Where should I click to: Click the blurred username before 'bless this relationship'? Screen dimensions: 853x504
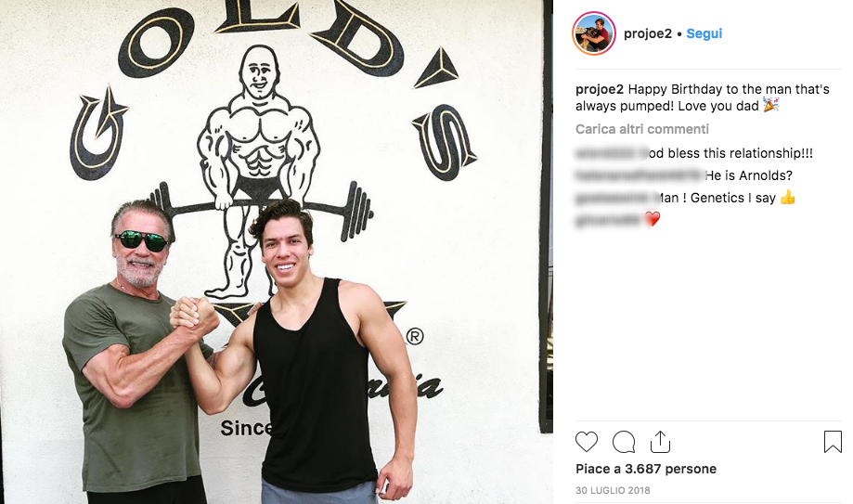tap(608, 153)
